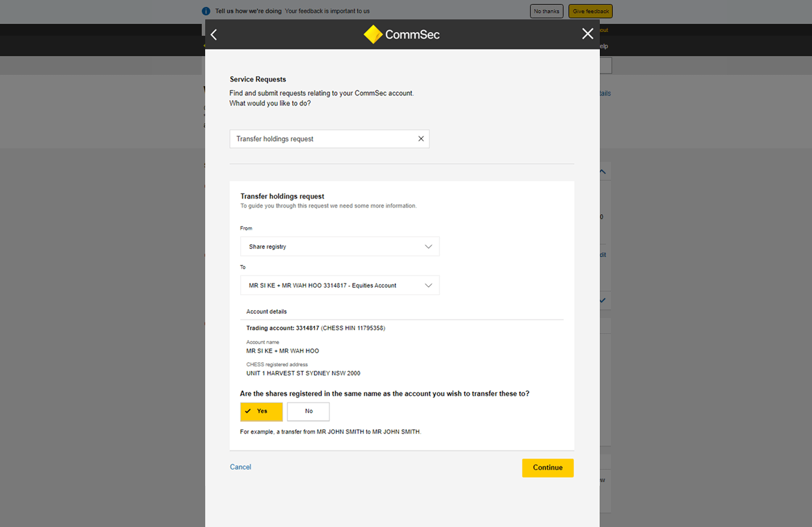
Task: Dismiss feedback prompt with No thanks
Action: pyautogui.click(x=546, y=11)
